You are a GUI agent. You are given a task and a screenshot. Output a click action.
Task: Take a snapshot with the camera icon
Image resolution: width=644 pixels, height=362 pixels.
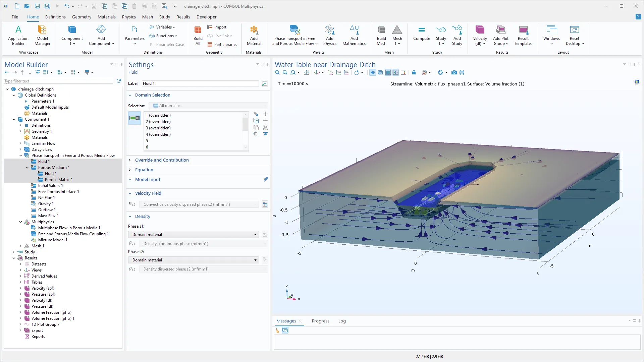(x=454, y=72)
